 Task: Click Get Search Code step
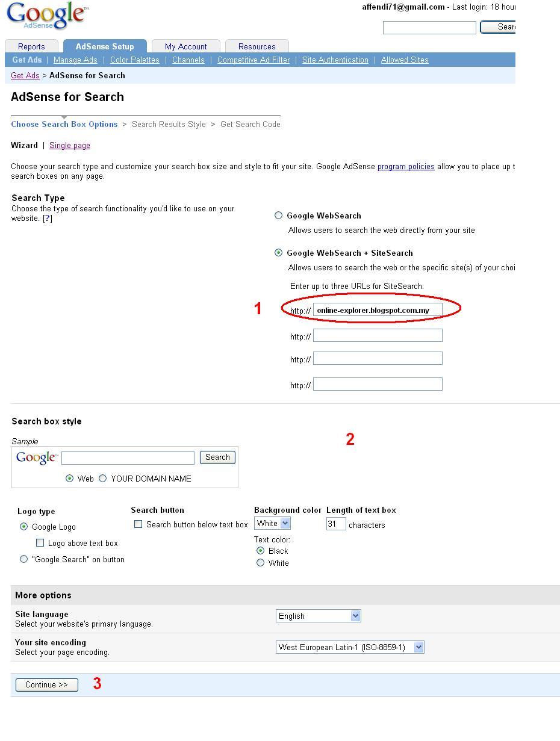[x=250, y=124]
